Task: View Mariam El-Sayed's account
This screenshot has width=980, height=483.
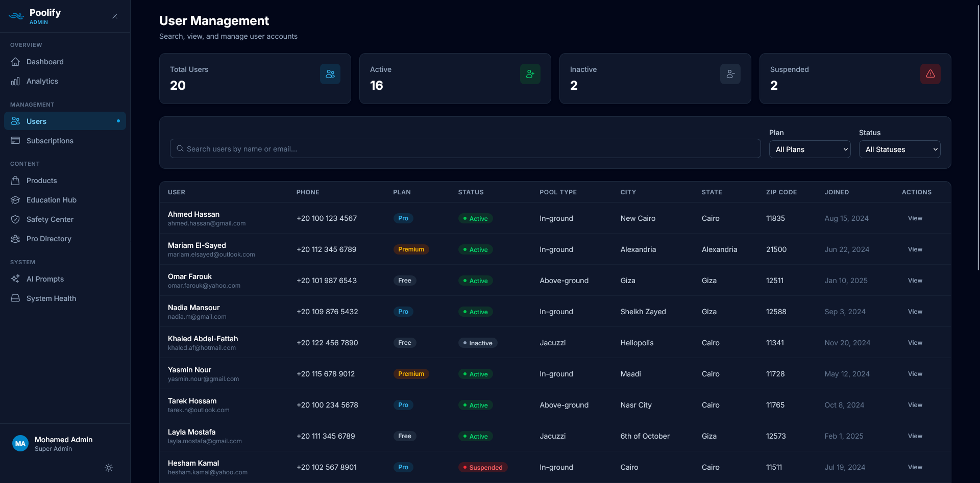Action: [x=915, y=249]
